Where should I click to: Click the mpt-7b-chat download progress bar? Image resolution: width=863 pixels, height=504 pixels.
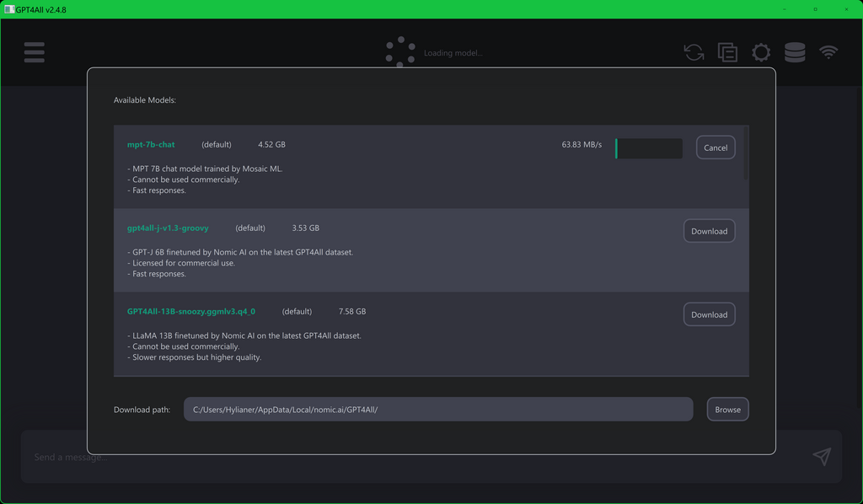click(649, 148)
